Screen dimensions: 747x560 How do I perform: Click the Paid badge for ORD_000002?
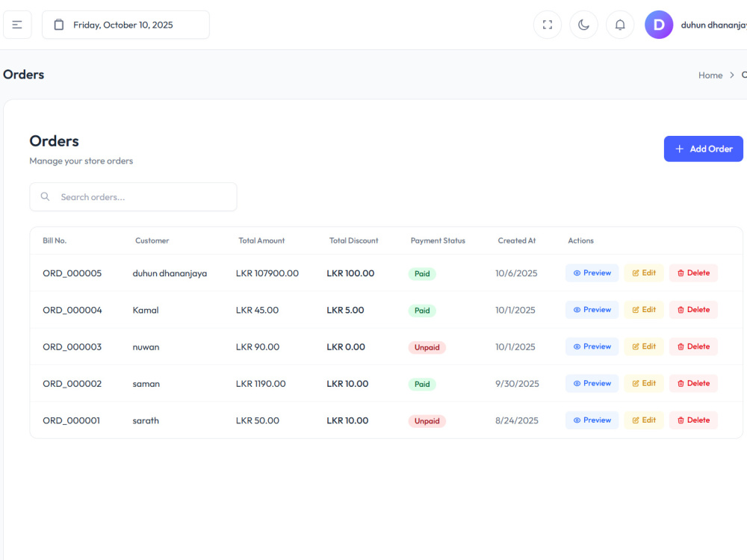click(422, 385)
